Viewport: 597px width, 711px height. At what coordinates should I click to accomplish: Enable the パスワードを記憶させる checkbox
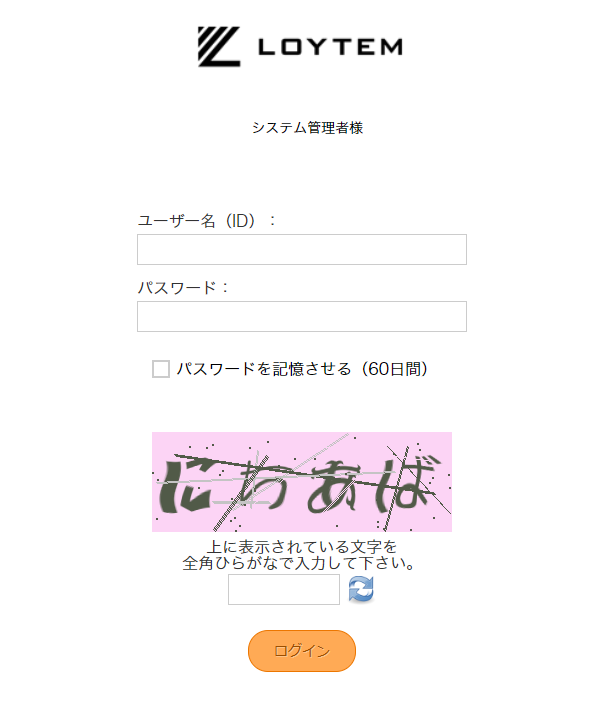click(x=160, y=369)
